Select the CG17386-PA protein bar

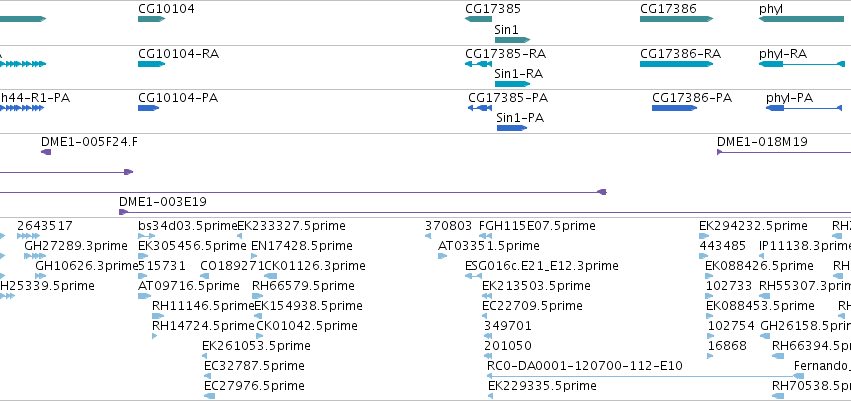[675, 108]
